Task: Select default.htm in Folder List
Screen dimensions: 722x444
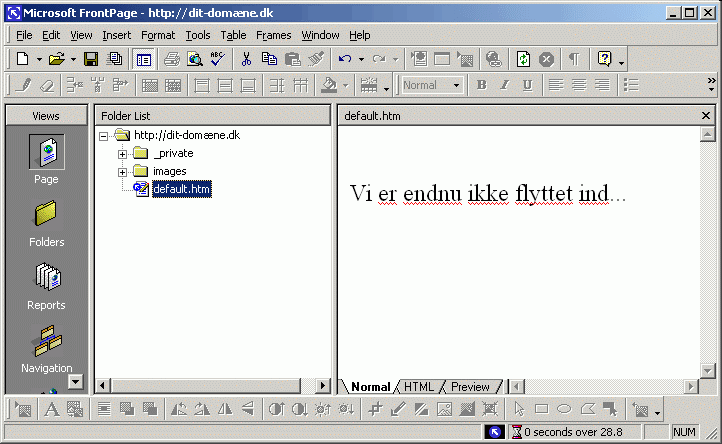Action: point(181,189)
